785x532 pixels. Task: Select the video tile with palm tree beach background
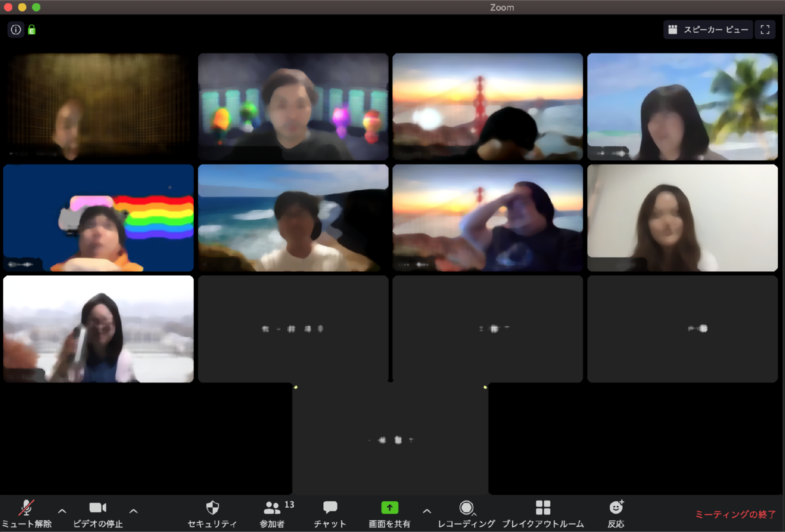(x=682, y=107)
